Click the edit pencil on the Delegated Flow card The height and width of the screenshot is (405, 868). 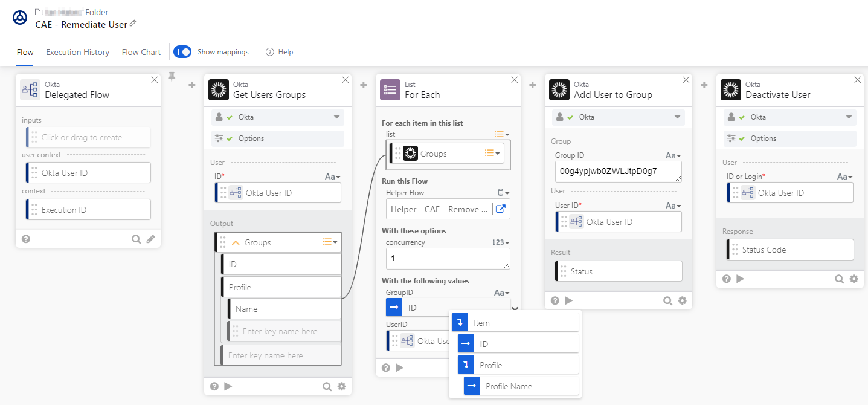coord(150,239)
